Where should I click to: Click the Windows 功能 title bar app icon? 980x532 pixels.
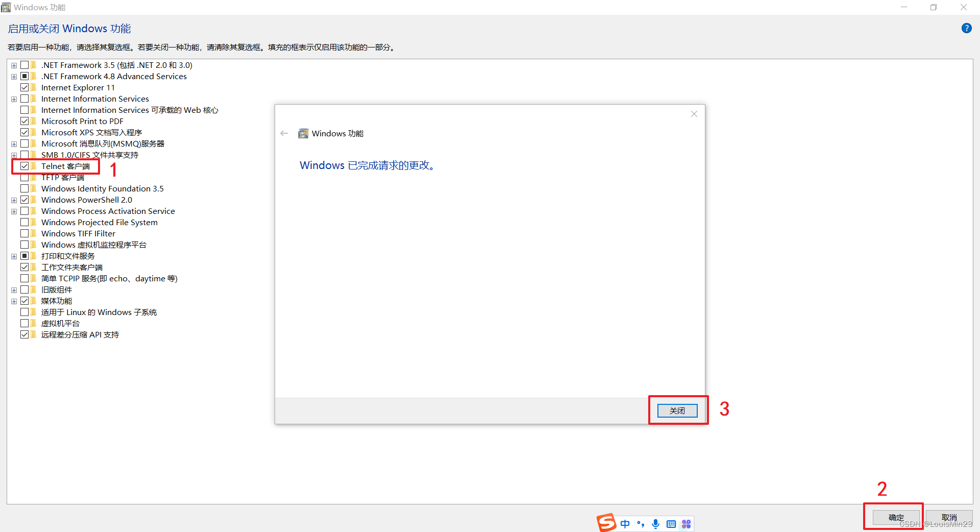click(x=6, y=7)
